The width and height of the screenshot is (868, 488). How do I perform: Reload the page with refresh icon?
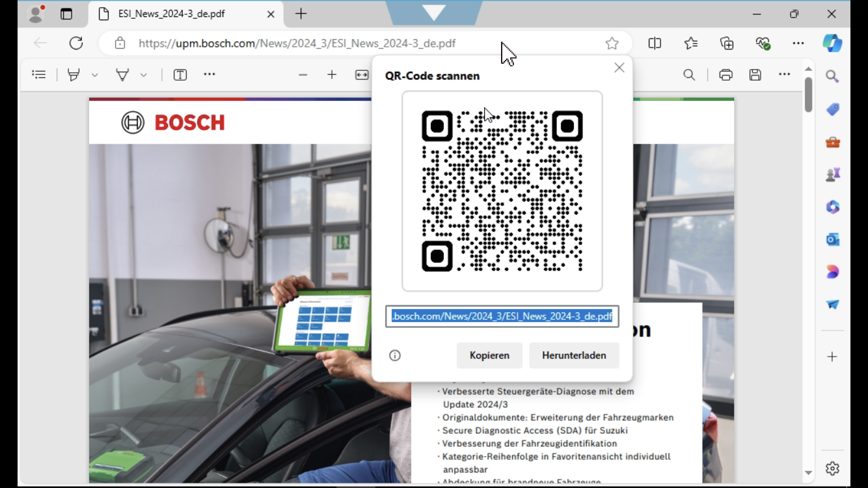coord(76,43)
